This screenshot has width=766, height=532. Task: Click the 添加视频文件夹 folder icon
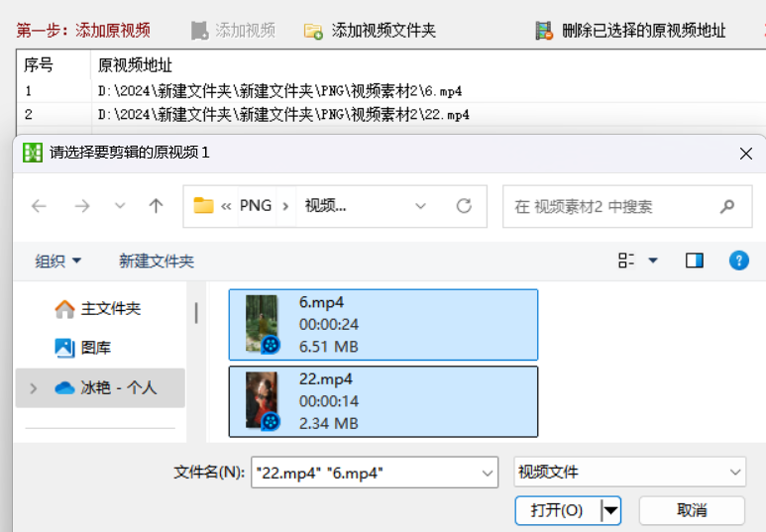[x=313, y=31]
